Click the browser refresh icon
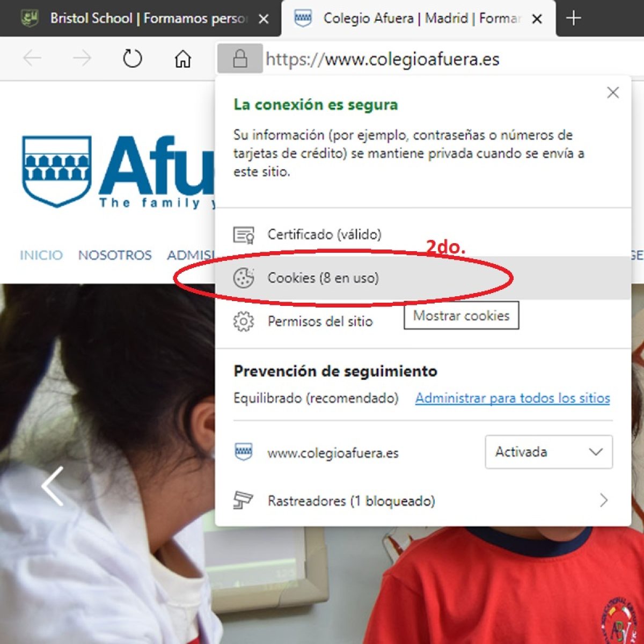Screen dimensions: 644x644 click(x=132, y=58)
